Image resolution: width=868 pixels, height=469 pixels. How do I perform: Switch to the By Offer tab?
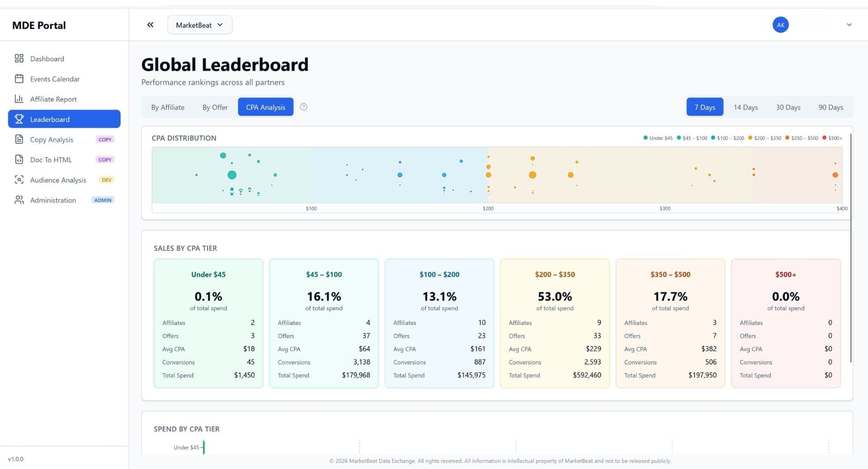point(215,107)
